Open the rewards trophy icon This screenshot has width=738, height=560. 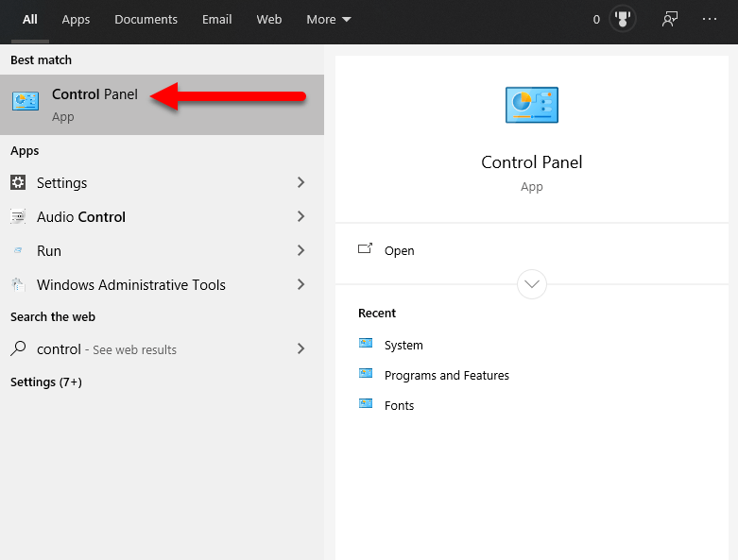coord(622,19)
